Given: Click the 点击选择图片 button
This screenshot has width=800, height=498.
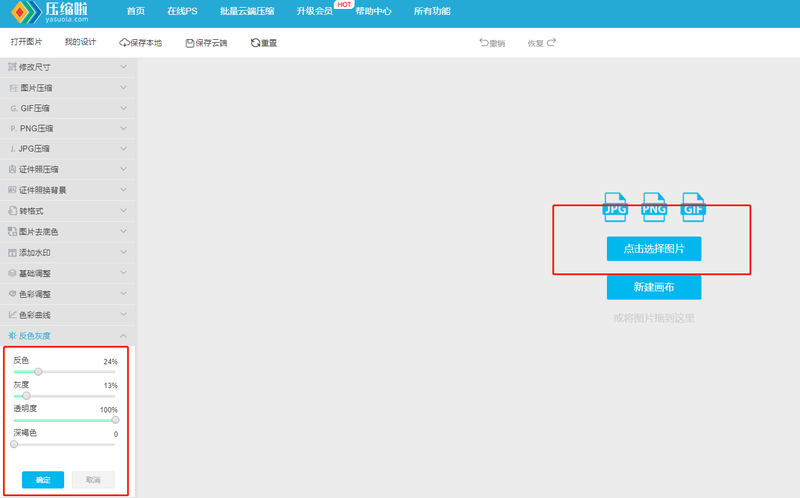Looking at the screenshot, I should tap(654, 248).
